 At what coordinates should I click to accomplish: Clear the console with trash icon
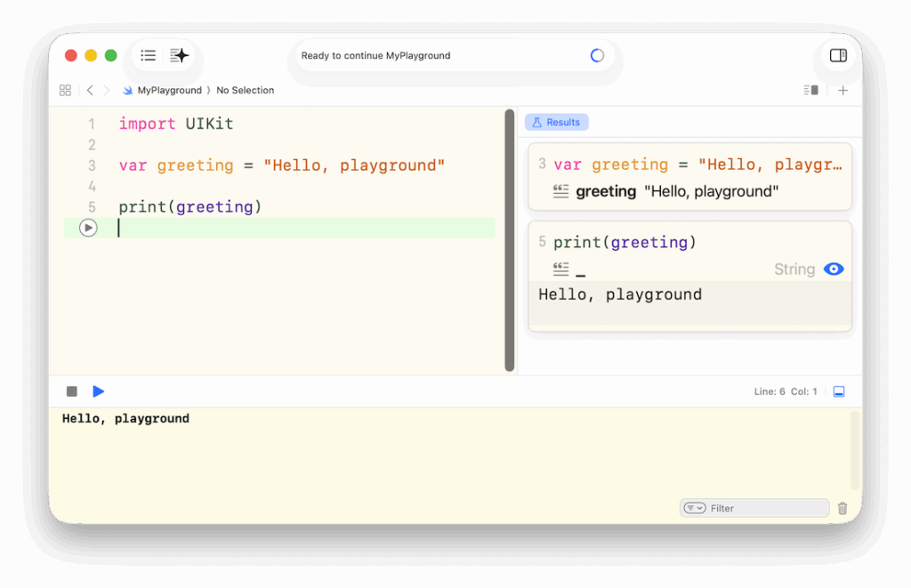click(842, 508)
